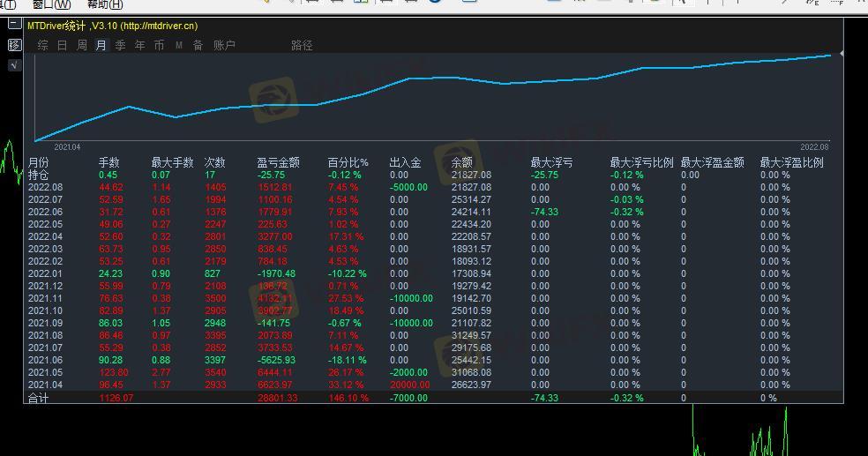Select the 月 monthly statistics tab
This screenshot has width=868, height=456.
coord(101,45)
